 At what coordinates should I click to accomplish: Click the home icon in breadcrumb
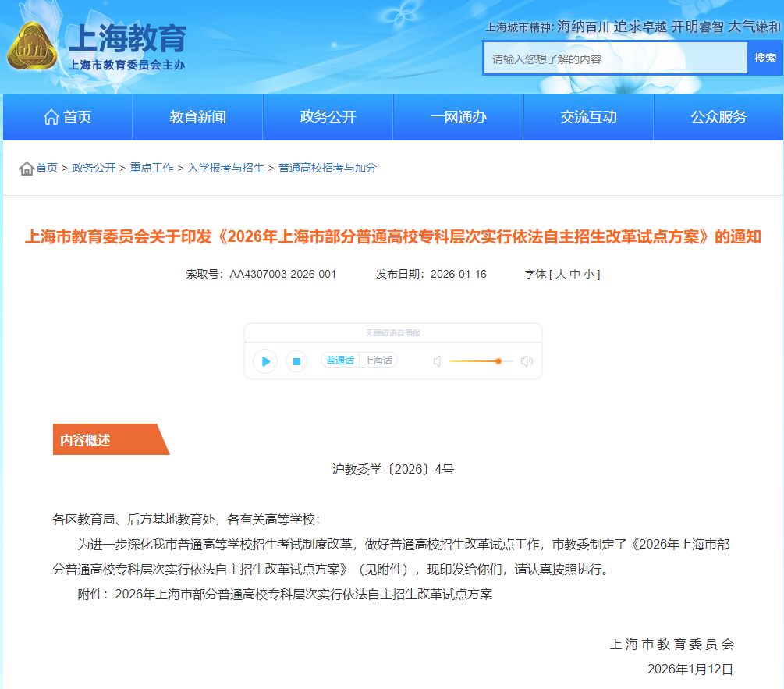click(x=27, y=169)
